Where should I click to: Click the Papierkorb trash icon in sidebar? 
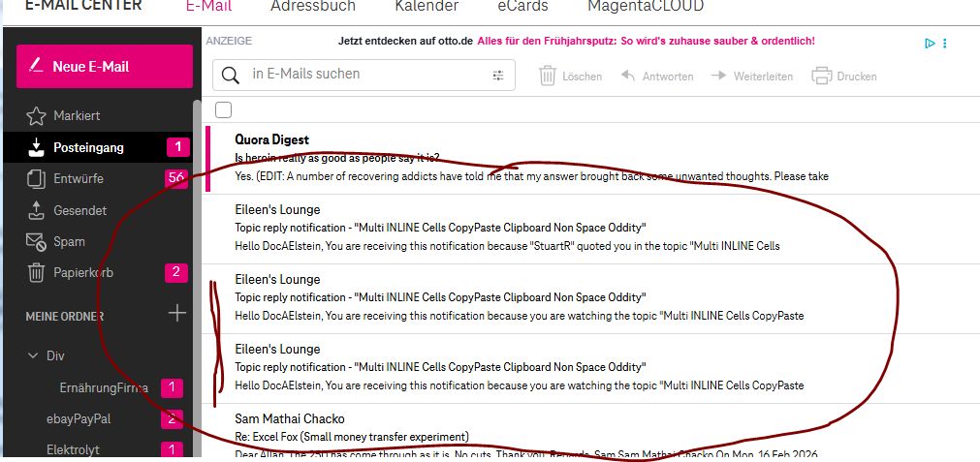pyautogui.click(x=36, y=273)
